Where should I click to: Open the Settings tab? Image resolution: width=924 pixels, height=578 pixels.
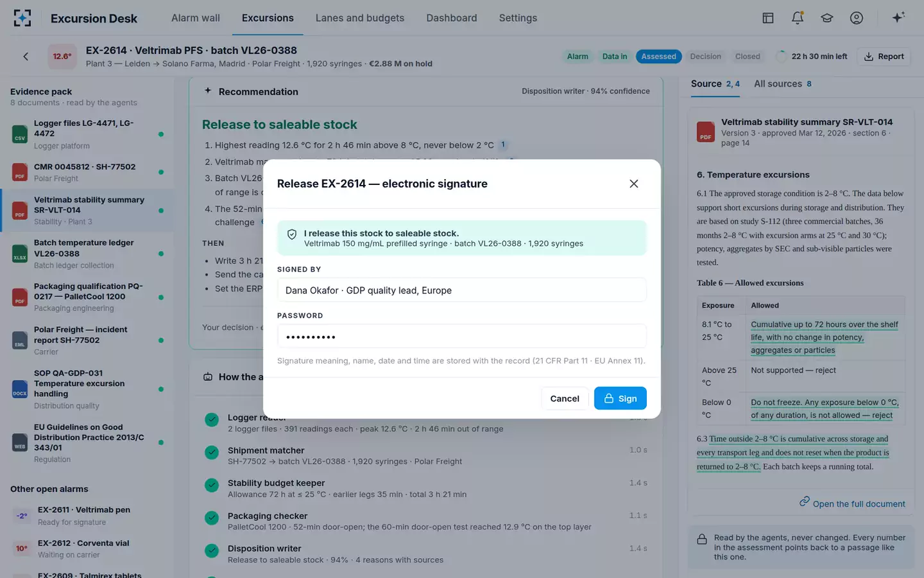coord(518,18)
